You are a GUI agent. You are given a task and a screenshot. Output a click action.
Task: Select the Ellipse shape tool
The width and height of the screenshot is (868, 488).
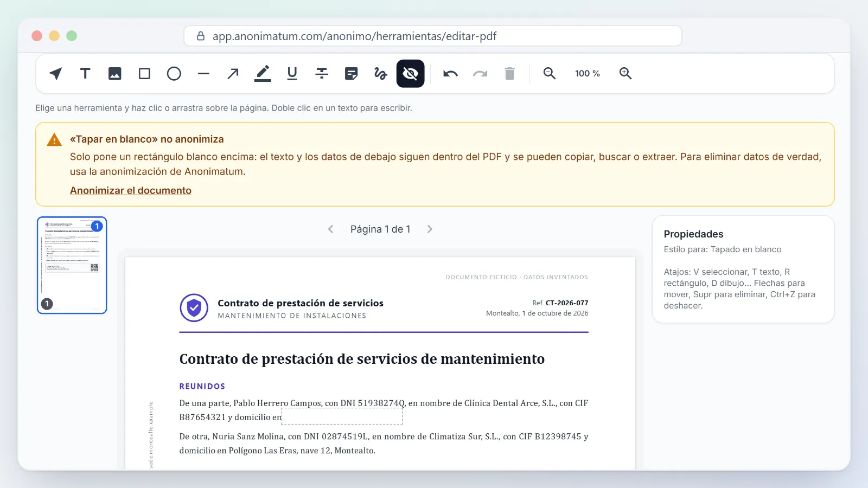point(174,74)
